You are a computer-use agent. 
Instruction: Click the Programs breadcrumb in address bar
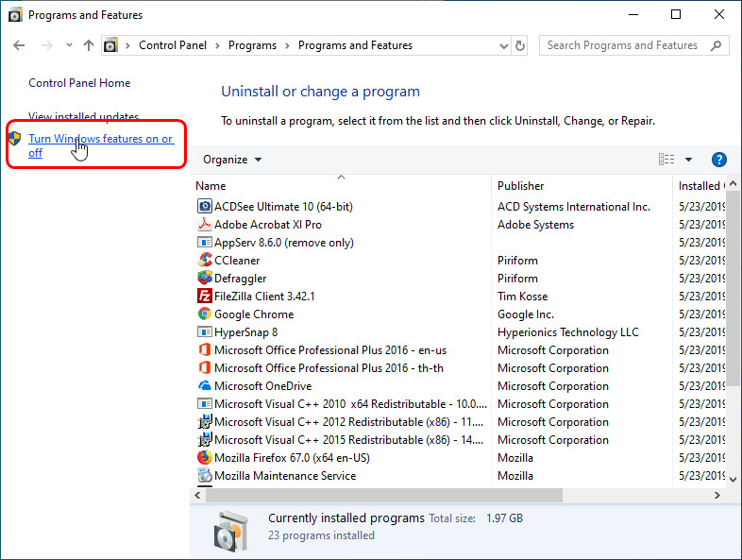pyautogui.click(x=252, y=45)
